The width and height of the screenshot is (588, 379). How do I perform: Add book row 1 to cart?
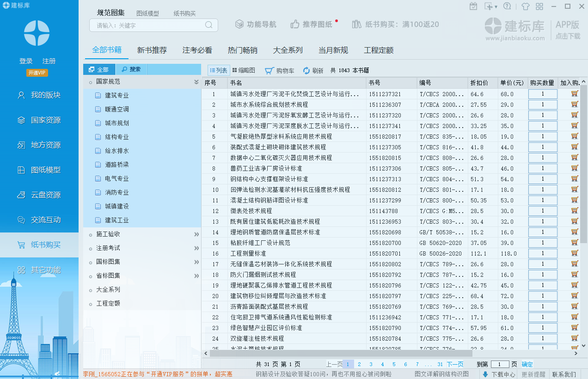575,94
